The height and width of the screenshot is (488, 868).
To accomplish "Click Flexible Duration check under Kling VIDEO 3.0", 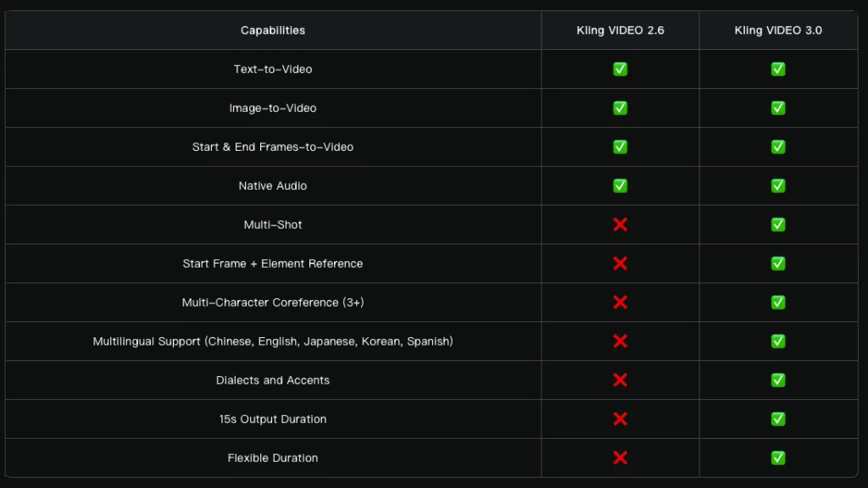I will 777,458.
